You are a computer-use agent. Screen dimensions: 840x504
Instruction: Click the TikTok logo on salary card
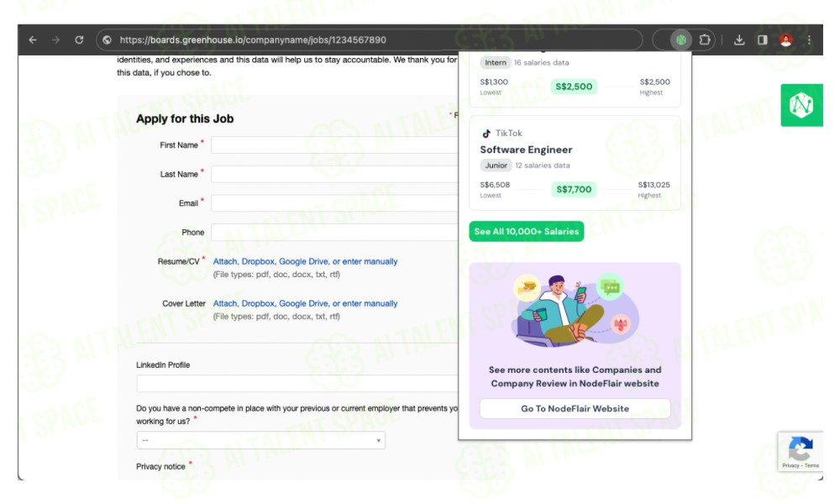(486, 134)
